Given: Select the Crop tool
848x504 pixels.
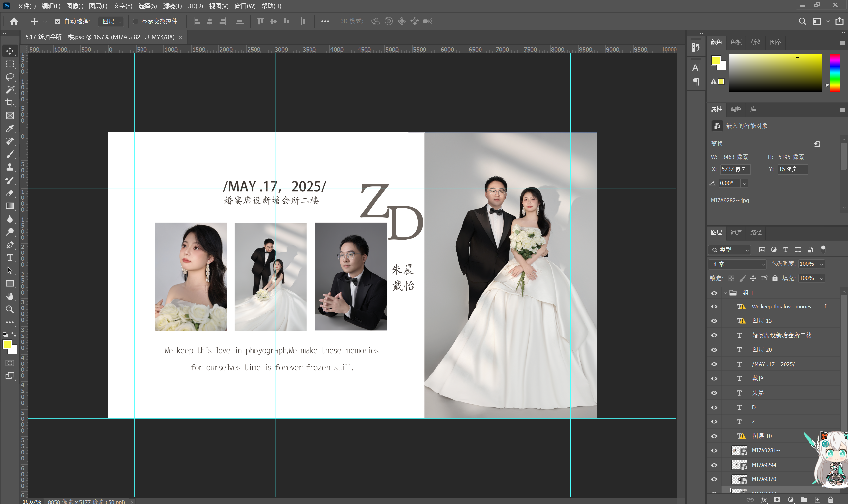Looking at the screenshot, I should point(10,103).
